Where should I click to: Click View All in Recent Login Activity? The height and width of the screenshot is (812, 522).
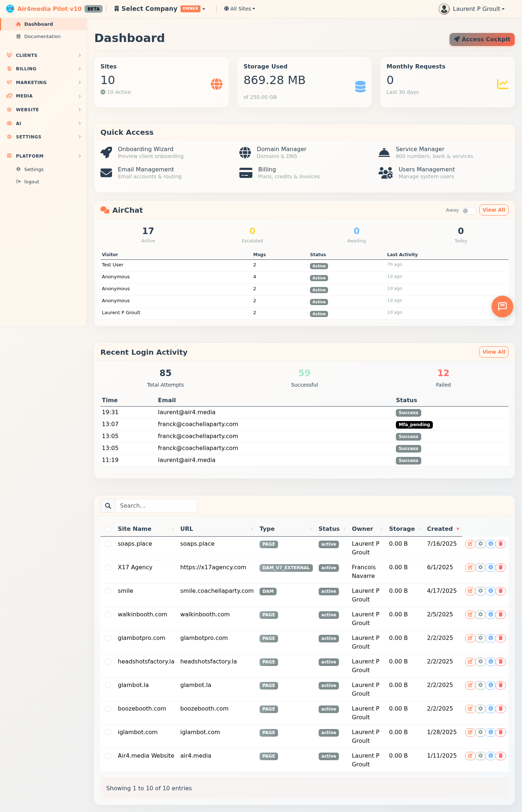[x=493, y=352]
